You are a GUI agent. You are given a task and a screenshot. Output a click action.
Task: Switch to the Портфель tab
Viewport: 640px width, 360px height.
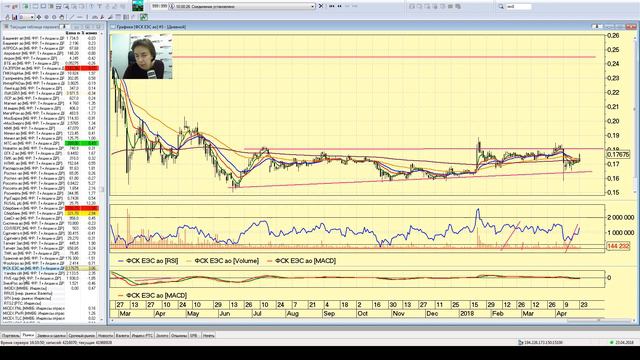[x=11, y=336]
